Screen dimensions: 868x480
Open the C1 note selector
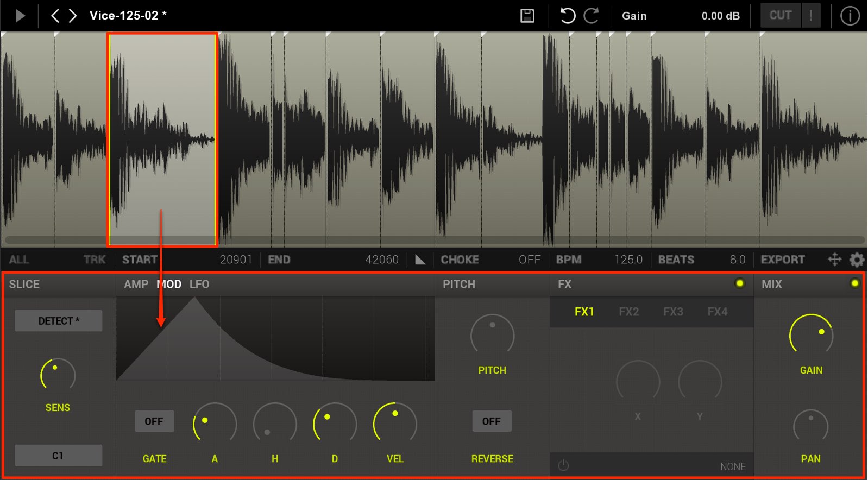tap(58, 456)
